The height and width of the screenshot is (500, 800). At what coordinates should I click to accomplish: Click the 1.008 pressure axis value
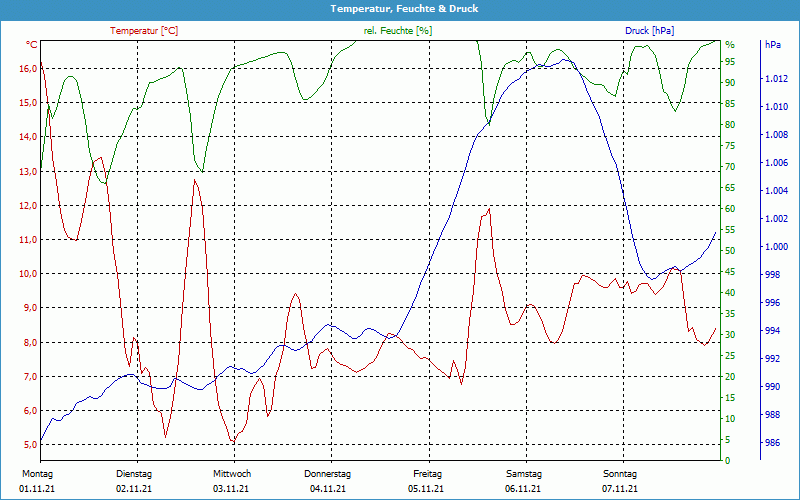777,135
